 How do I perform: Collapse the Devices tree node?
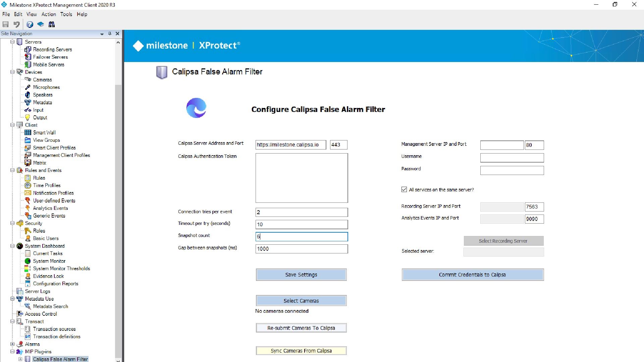[12, 72]
